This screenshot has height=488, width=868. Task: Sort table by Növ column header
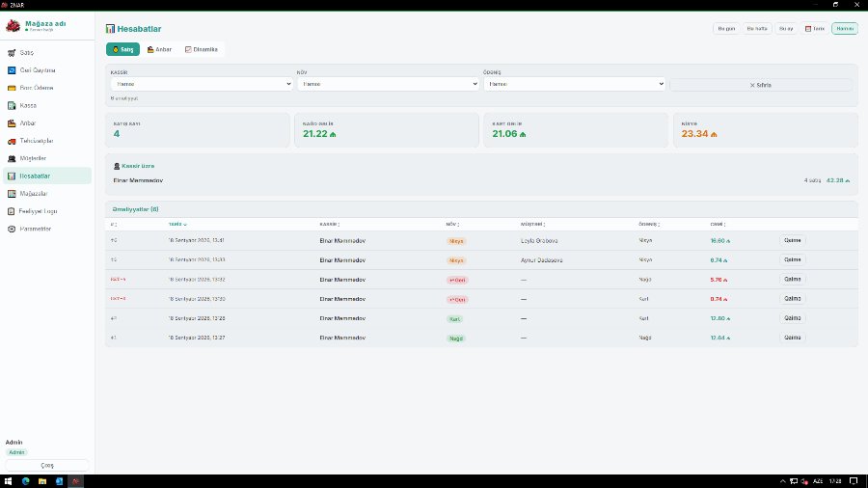coord(452,225)
